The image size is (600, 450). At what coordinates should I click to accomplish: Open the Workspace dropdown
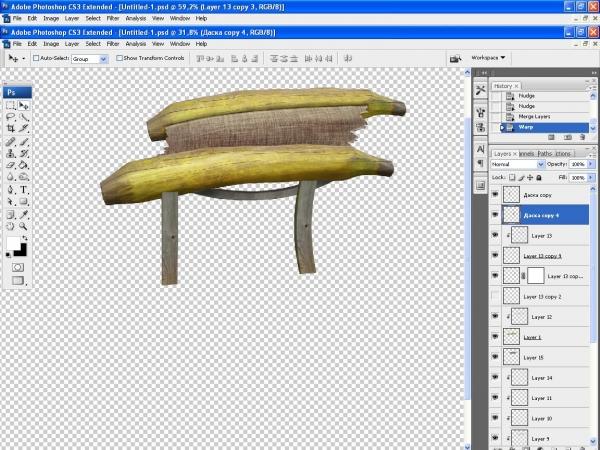pyautogui.click(x=488, y=58)
